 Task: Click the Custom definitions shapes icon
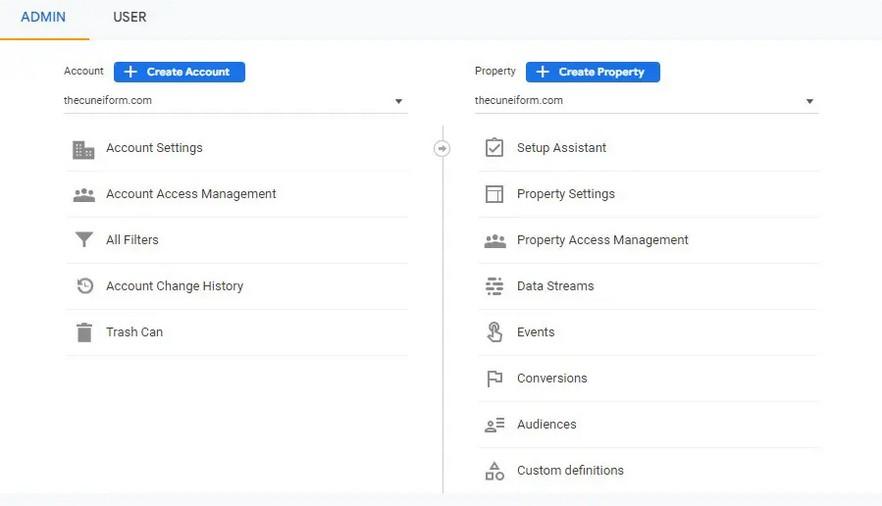tap(494, 471)
